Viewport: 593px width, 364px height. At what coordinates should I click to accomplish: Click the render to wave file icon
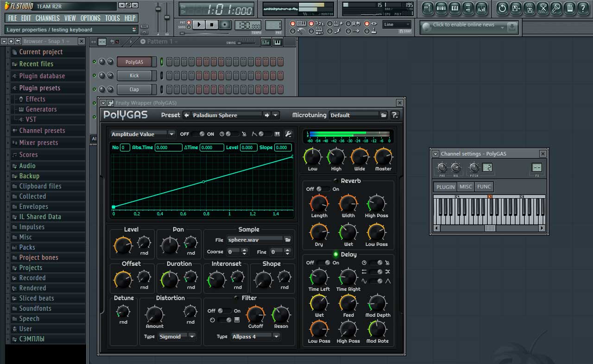[529, 8]
